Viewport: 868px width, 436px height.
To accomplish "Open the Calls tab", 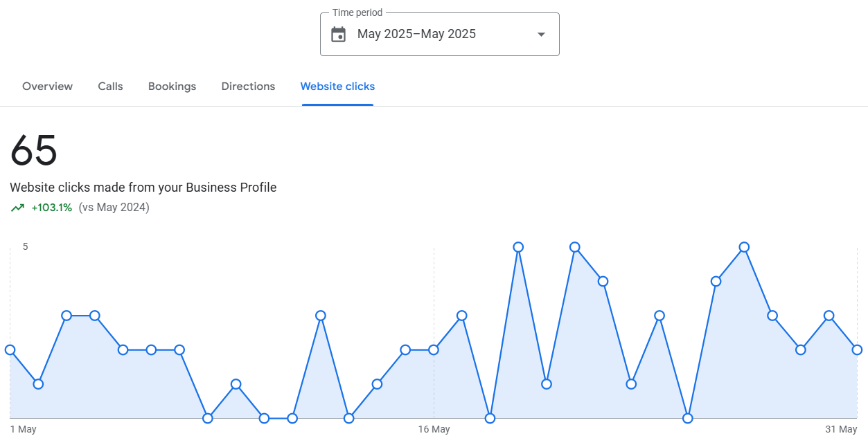I will (110, 87).
